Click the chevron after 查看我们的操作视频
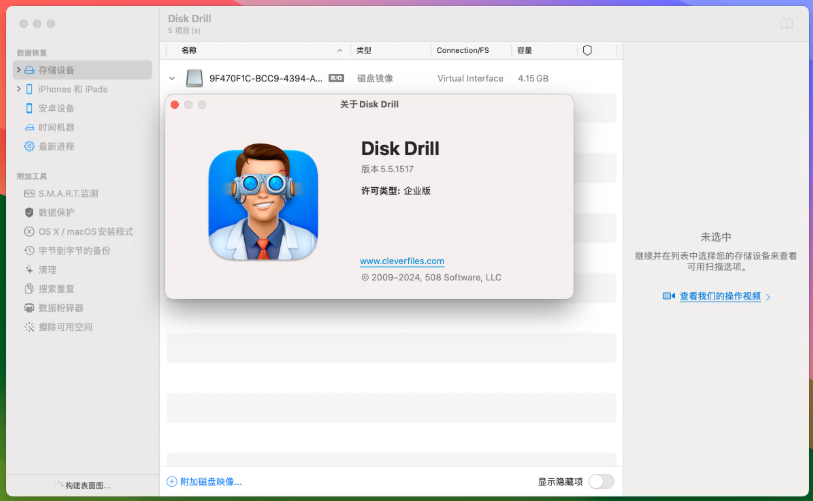 click(x=768, y=297)
